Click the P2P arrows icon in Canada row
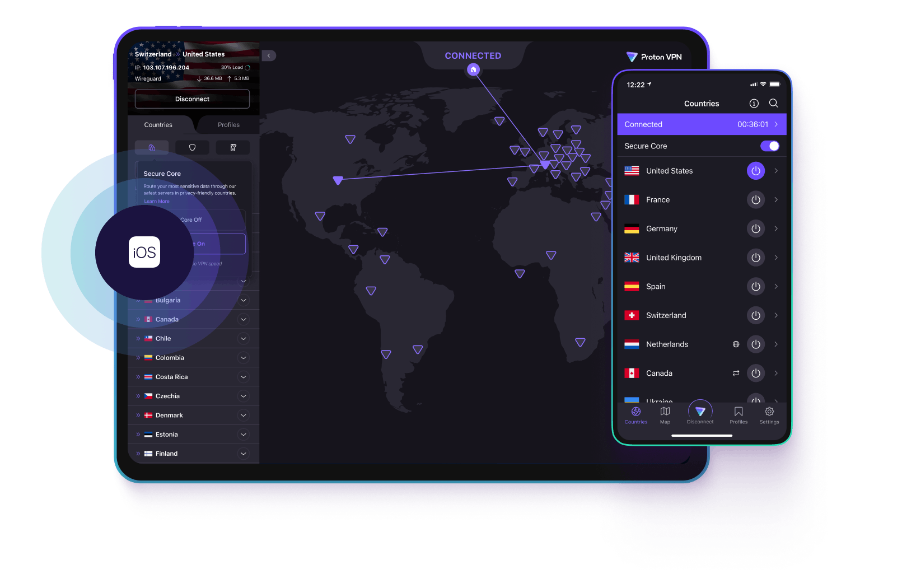This screenshot has height=588, width=902. (736, 373)
